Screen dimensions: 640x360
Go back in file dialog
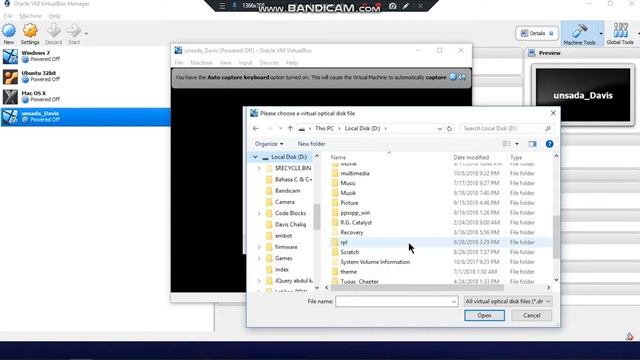point(256,129)
